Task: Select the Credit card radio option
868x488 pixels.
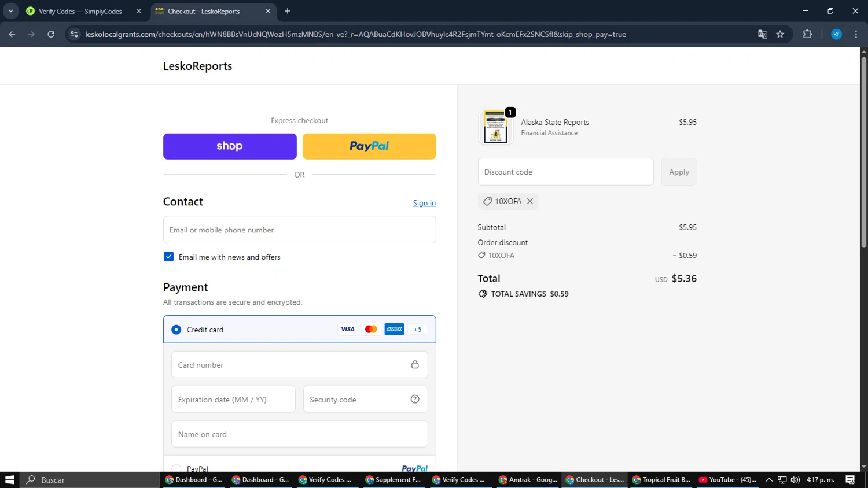Action: pyautogui.click(x=176, y=330)
